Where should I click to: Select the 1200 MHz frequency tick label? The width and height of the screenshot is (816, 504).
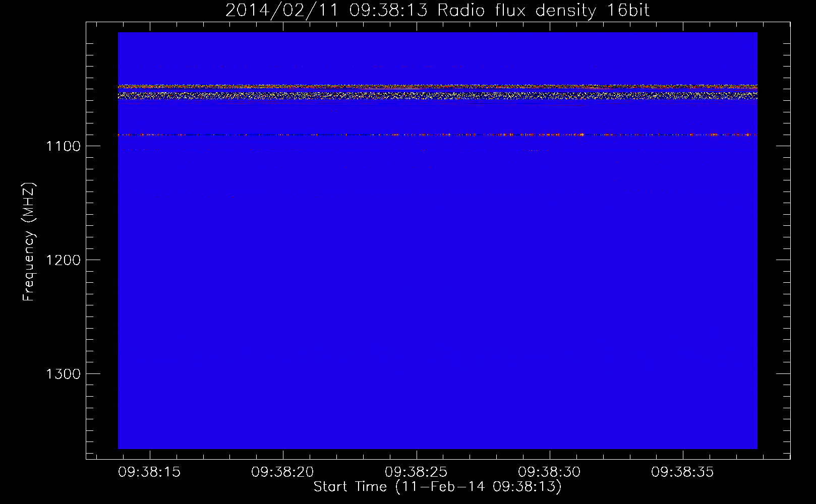(63, 260)
